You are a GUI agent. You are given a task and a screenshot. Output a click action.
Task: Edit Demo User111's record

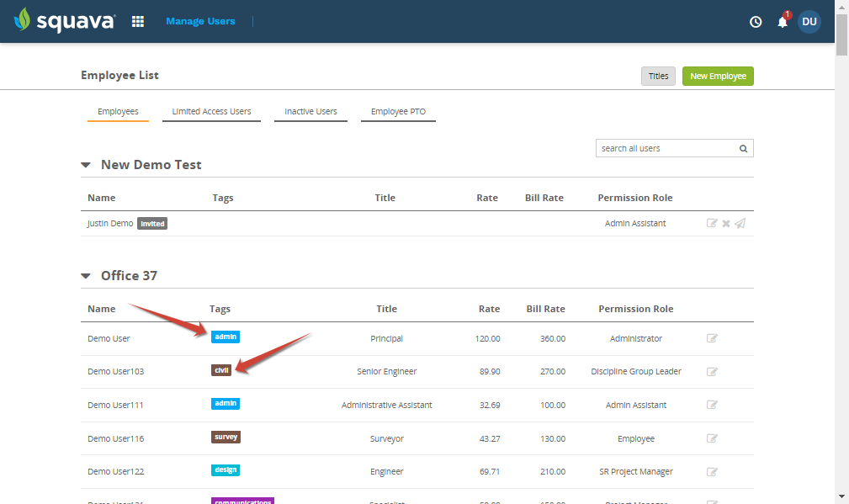[712, 405]
